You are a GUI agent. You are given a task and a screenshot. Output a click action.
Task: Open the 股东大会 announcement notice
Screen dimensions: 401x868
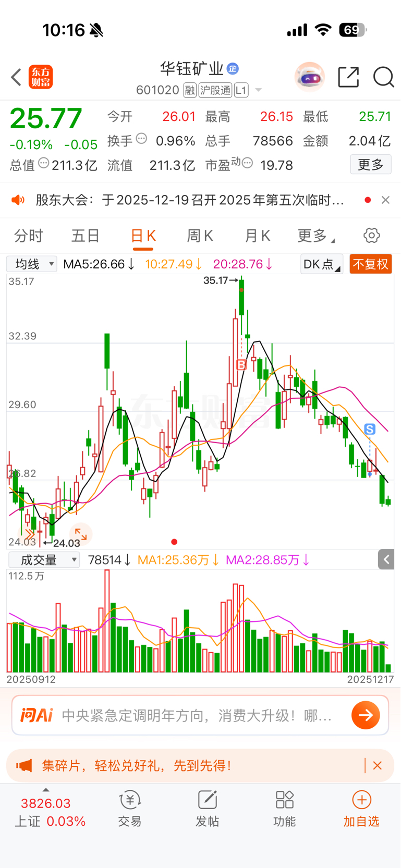(190, 200)
